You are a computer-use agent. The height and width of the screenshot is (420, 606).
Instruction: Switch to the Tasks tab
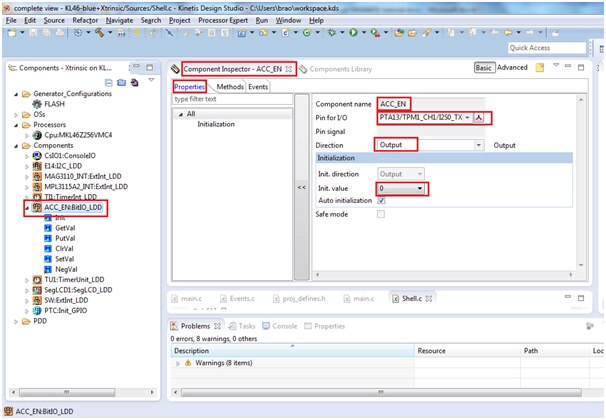[x=242, y=326]
